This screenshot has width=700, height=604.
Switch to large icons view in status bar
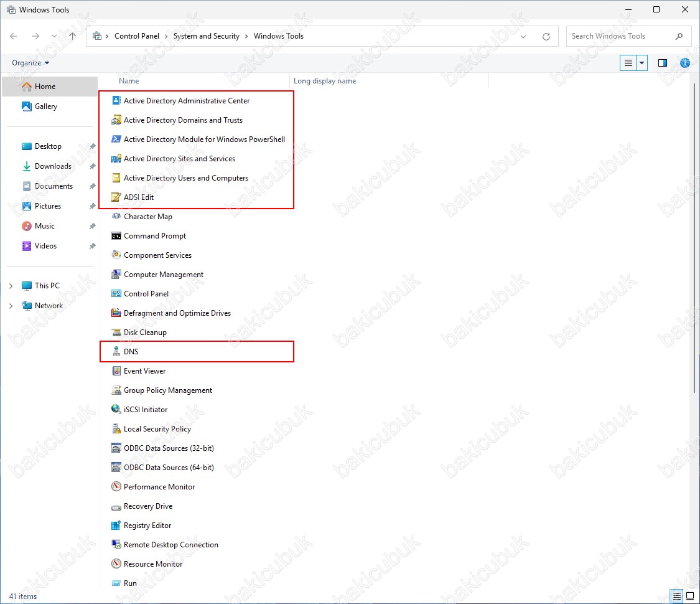coord(689,597)
